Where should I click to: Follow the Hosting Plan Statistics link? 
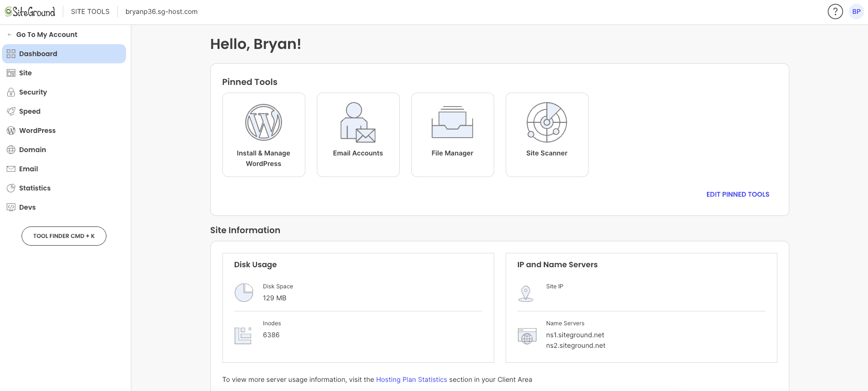pos(411,379)
